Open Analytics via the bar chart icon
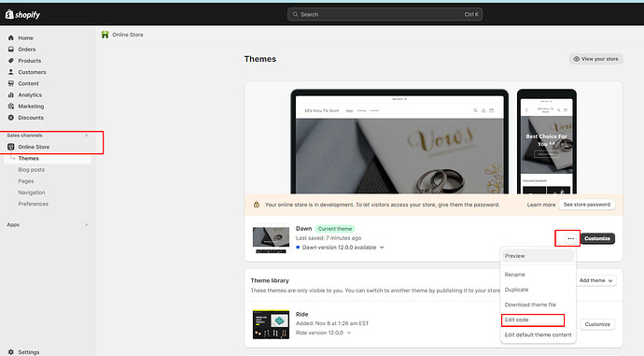 point(10,95)
